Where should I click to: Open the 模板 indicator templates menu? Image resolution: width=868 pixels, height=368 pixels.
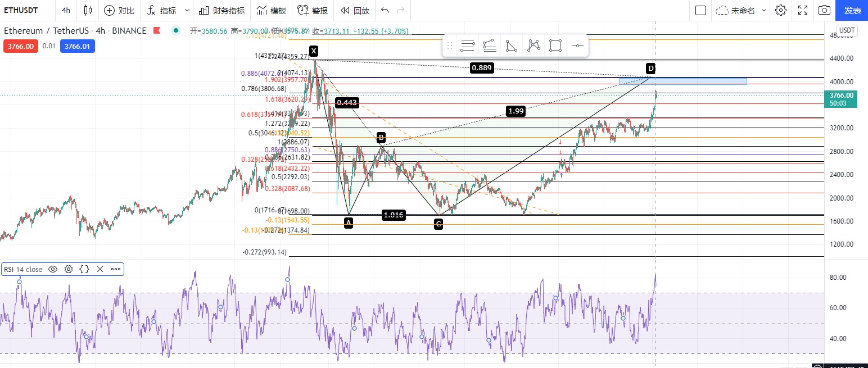tap(271, 10)
